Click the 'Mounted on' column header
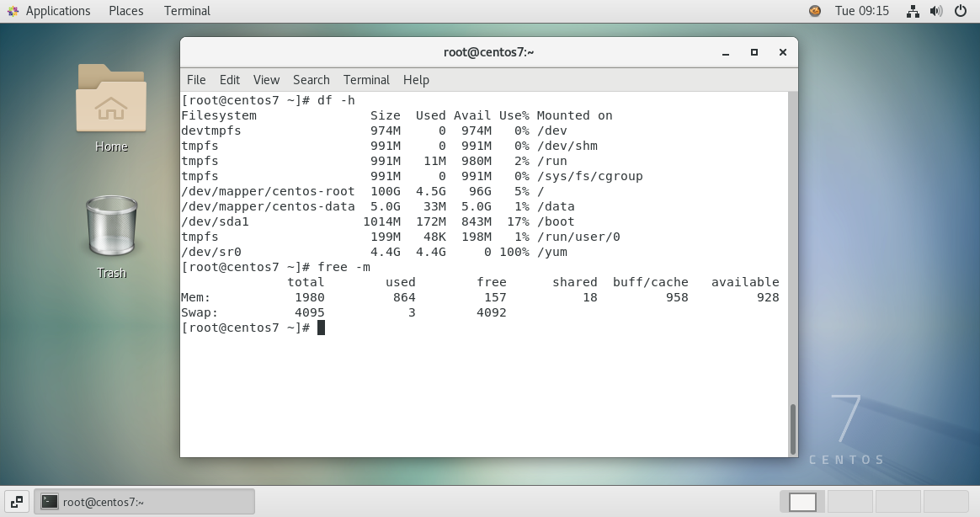Viewport: 980px width, 517px height. 575,115
